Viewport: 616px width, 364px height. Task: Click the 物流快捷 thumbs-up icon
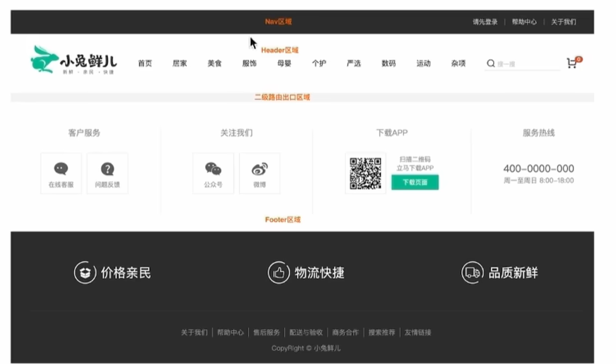coord(278,272)
